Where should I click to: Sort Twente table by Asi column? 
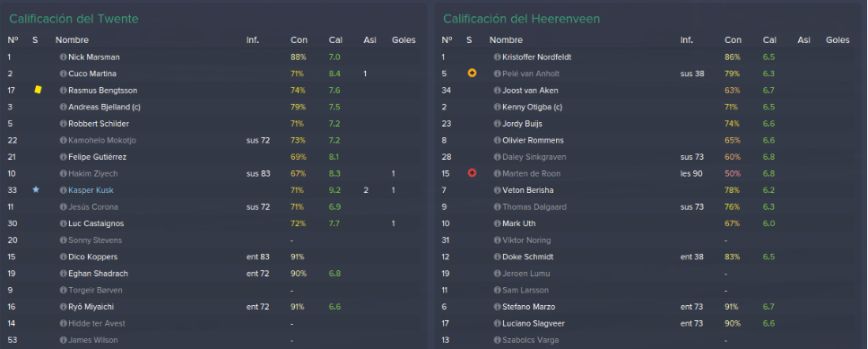369,39
